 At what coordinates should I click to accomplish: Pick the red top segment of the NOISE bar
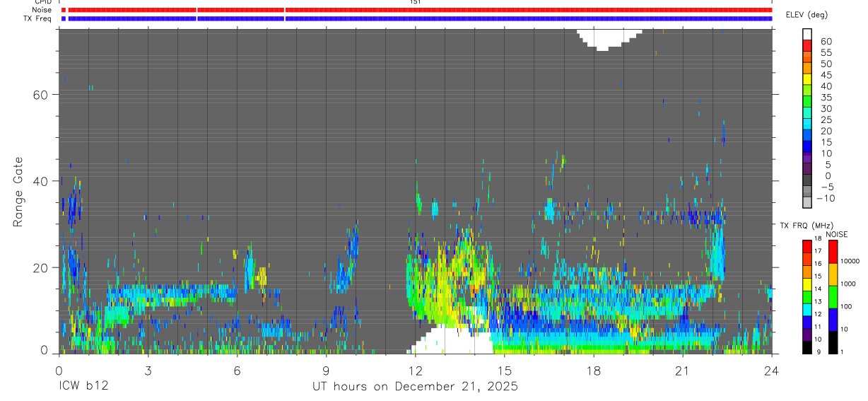pyautogui.click(x=834, y=252)
